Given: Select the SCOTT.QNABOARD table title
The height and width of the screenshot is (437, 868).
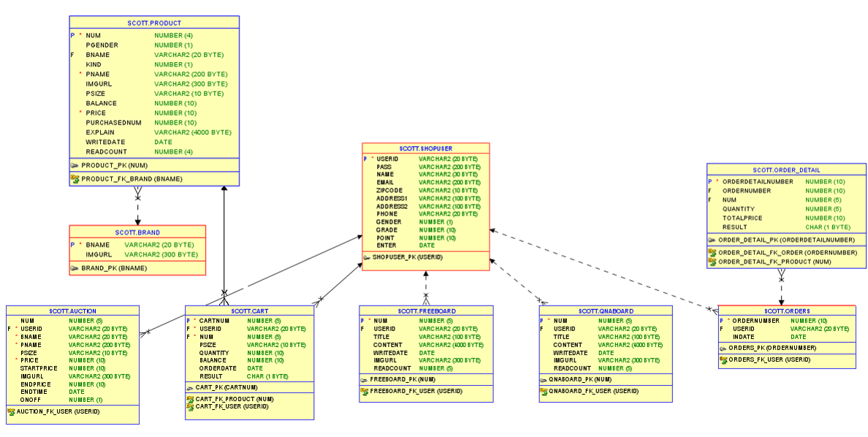Looking at the screenshot, I should coord(606,311).
